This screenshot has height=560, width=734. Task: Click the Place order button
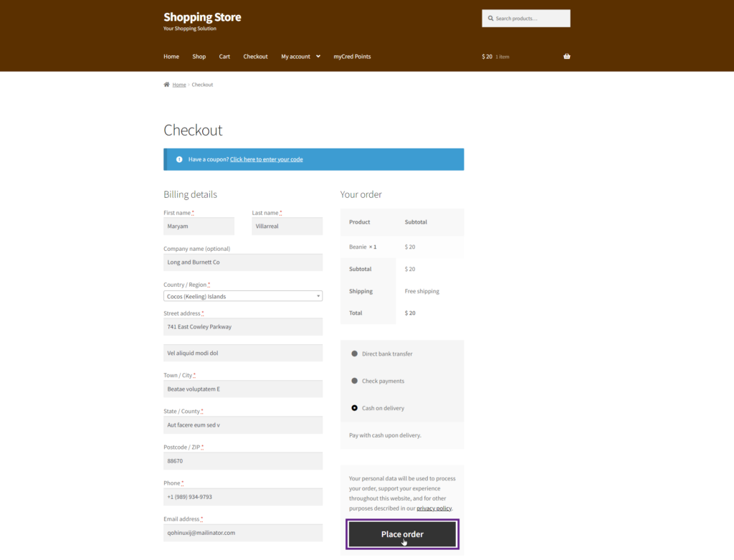(x=402, y=534)
